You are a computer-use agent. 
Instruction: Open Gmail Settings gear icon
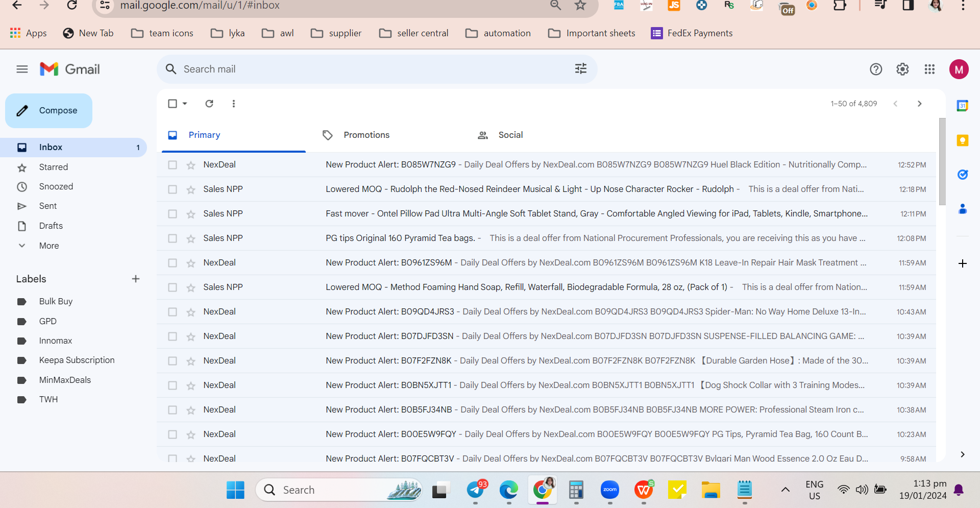coord(902,69)
